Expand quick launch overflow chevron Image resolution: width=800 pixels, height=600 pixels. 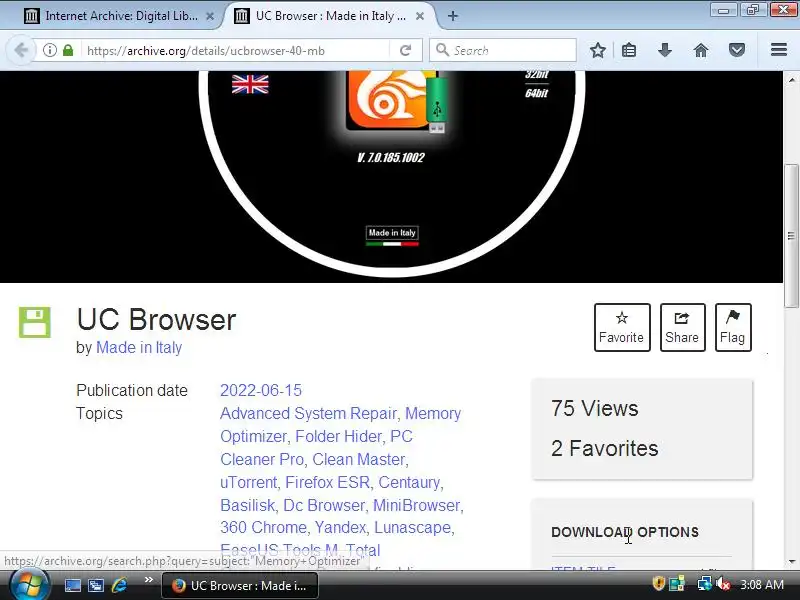[x=148, y=580]
